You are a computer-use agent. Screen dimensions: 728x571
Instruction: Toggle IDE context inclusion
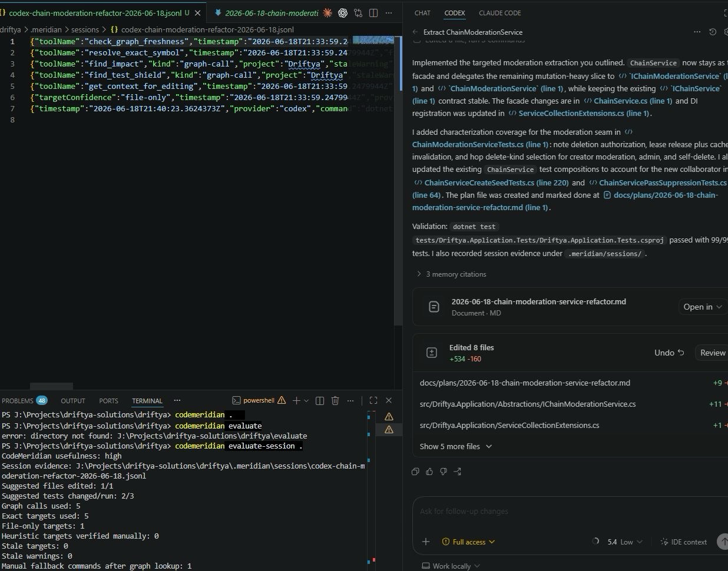pyautogui.click(x=684, y=542)
